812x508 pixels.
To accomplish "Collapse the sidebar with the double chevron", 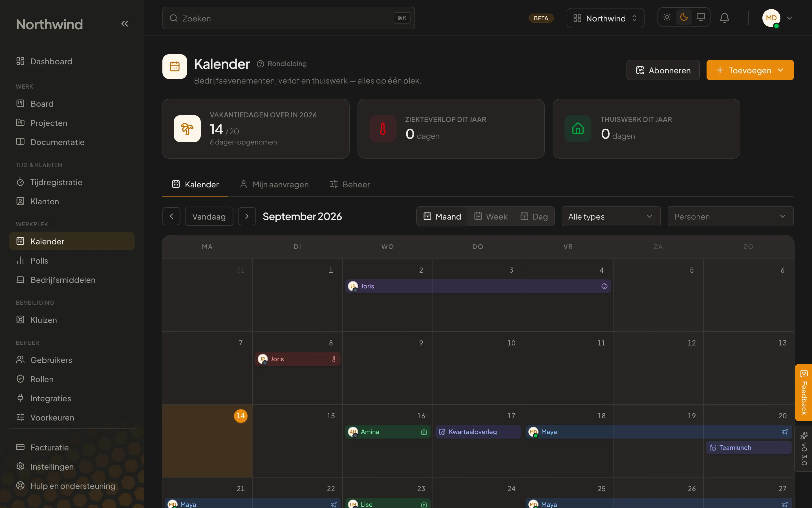I will pos(125,24).
